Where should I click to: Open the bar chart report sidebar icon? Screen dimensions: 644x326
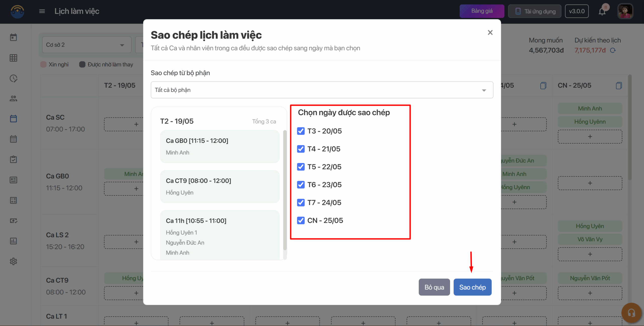[13, 241]
